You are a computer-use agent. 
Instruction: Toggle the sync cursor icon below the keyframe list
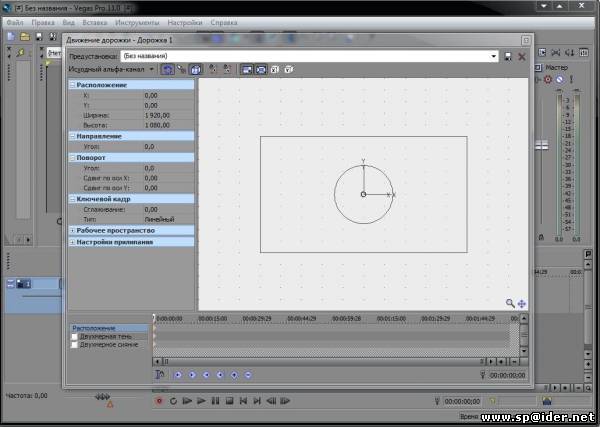159,375
